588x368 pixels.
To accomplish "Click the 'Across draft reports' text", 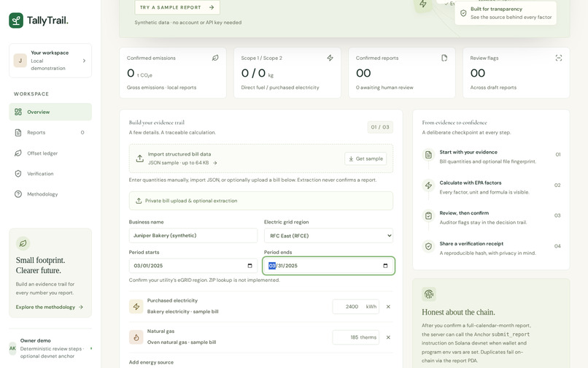I will [493, 88].
